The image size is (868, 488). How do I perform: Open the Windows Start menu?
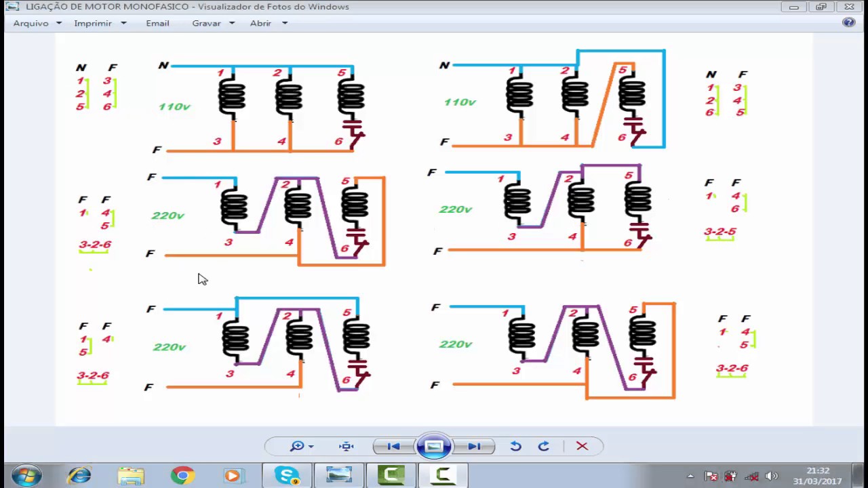pos(26,475)
